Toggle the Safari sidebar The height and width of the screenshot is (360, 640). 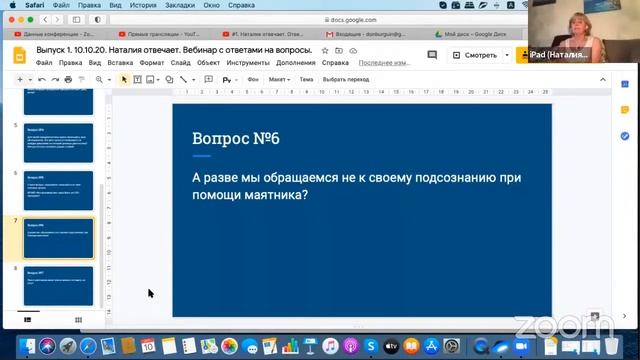pyautogui.click(x=76, y=20)
